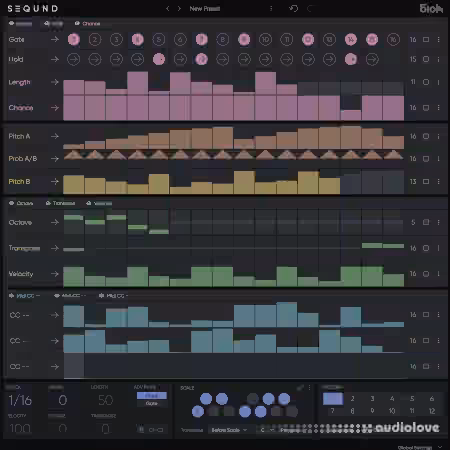Open the Scale panel three-dot menu
The image size is (450, 450).
pos(310,388)
